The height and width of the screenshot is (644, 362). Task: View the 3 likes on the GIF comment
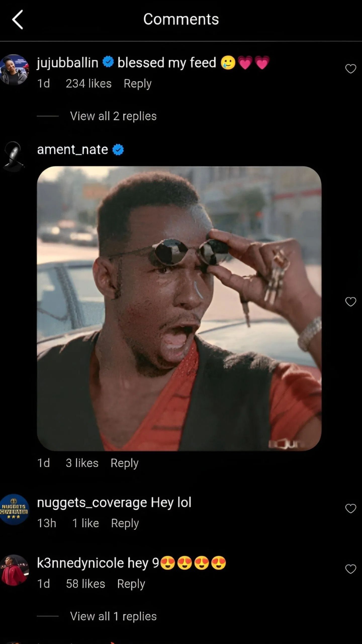click(82, 463)
